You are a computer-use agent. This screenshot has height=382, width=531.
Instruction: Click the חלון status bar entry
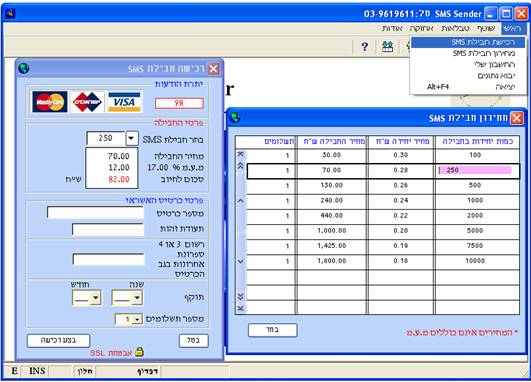pos(84,372)
